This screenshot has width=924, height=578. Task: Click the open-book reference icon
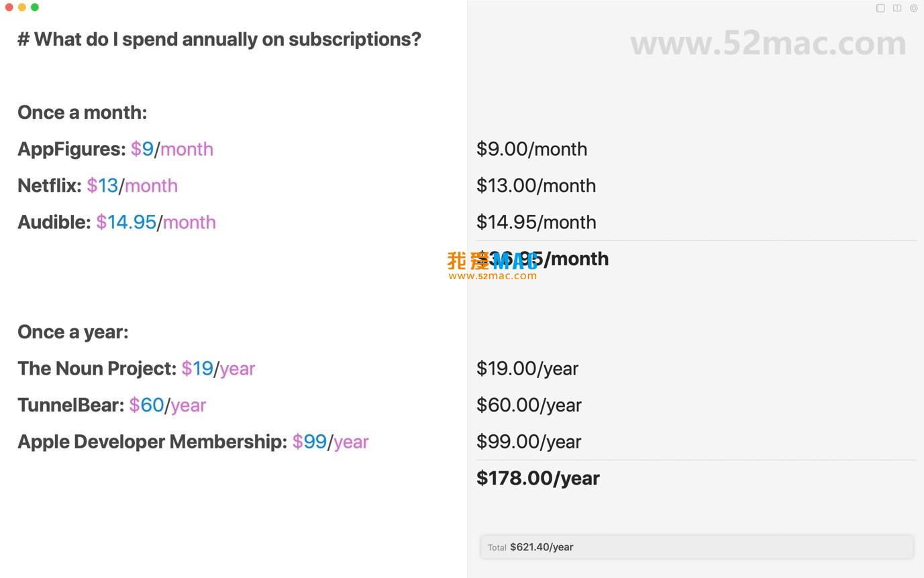pyautogui.click(x=897, y=8)
